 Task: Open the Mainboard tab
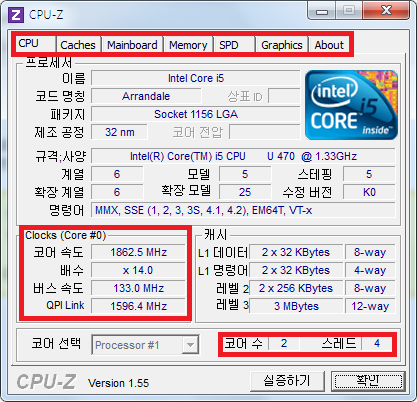coord(132,45)
